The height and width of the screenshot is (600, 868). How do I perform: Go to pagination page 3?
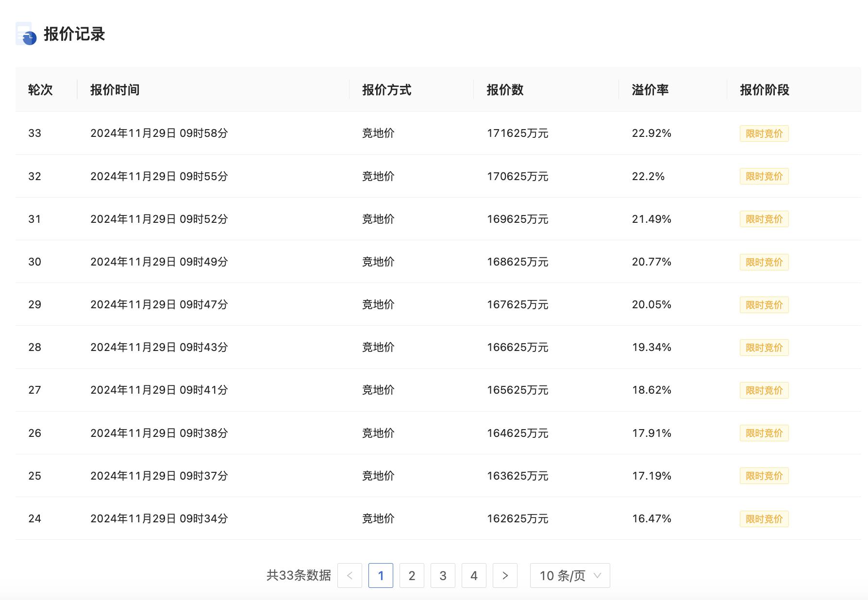pyautogui.click(x=443, y=575)
